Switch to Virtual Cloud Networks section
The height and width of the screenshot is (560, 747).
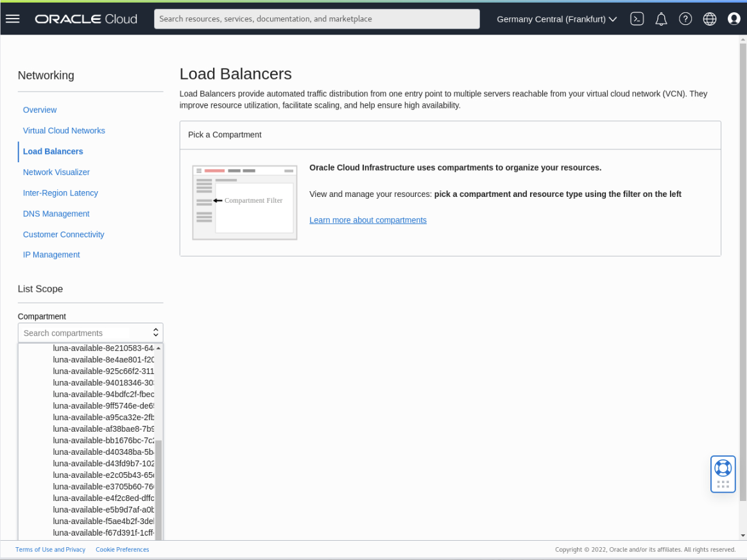pyautogui.click(x=64, y=130)
